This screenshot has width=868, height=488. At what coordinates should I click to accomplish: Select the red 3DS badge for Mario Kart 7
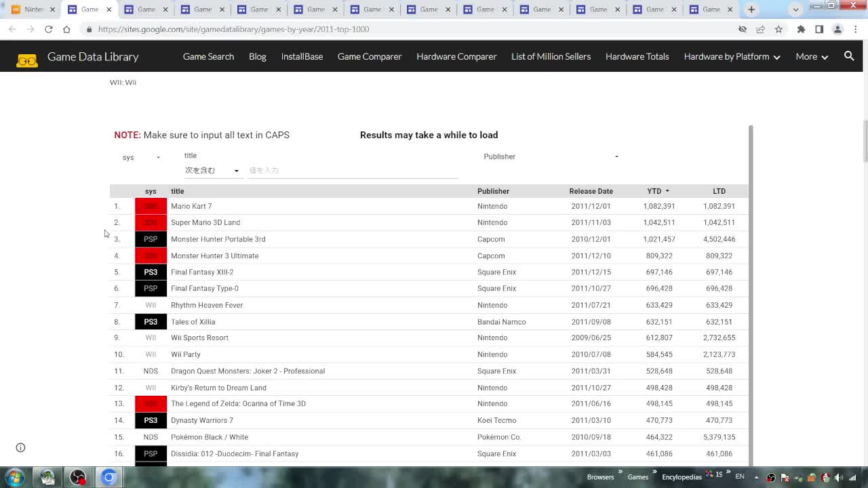[x=151, y=206]
